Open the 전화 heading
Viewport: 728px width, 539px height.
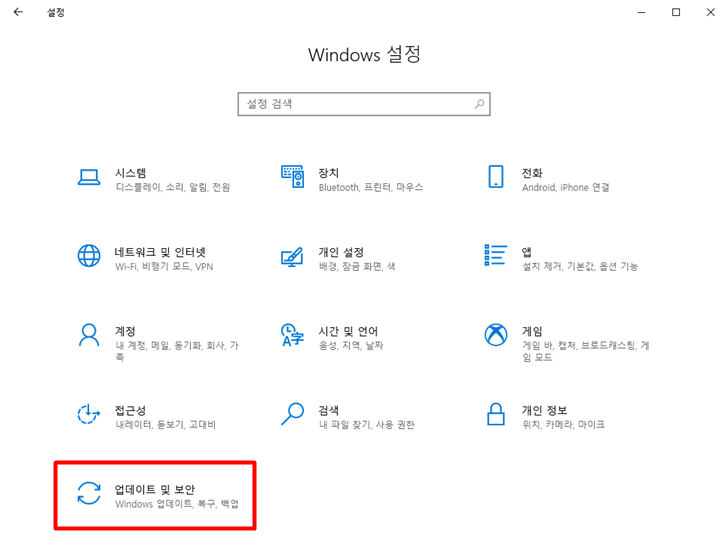(x=532, y=173)
